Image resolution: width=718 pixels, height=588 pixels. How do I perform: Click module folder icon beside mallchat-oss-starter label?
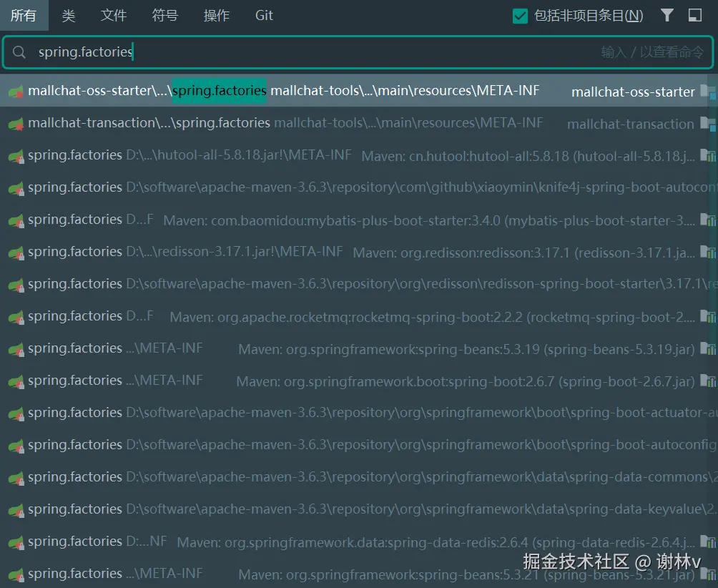tap(707, 91)
